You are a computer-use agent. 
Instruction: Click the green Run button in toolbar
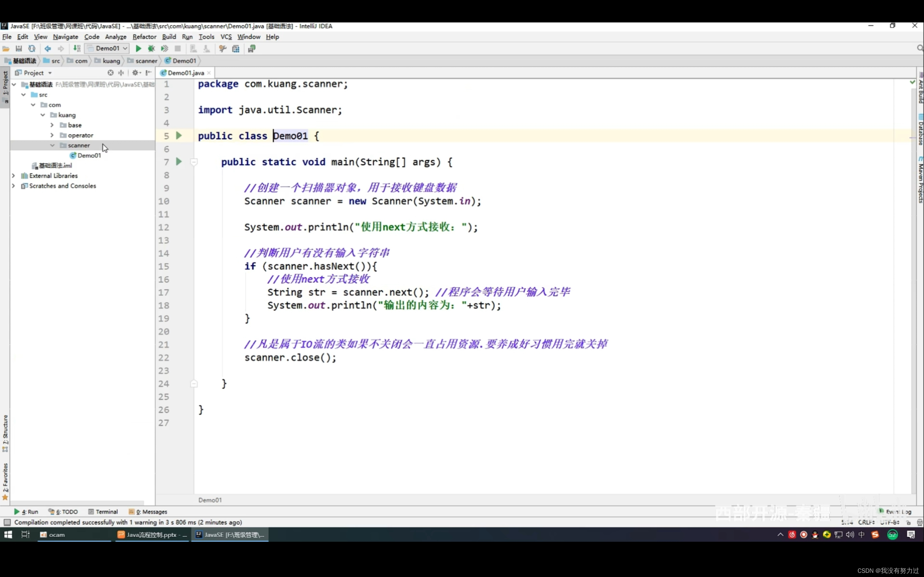(139, 48)
